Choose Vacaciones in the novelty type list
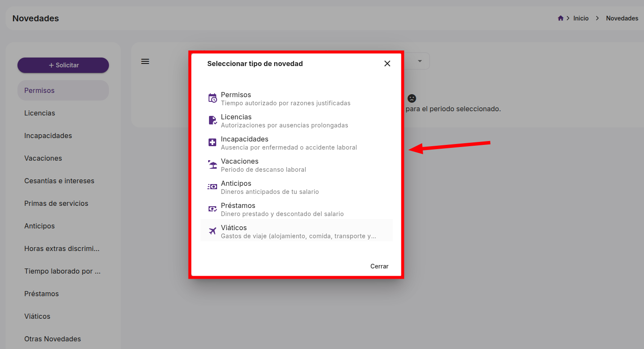This screenshot has height=349, width=644. pos(297,165)
